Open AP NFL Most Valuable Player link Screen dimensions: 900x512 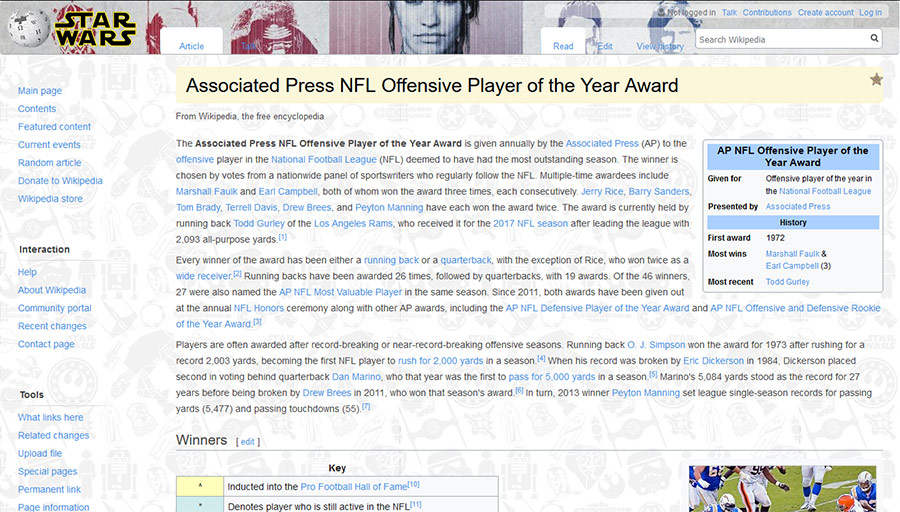click(x=340, y=293)
